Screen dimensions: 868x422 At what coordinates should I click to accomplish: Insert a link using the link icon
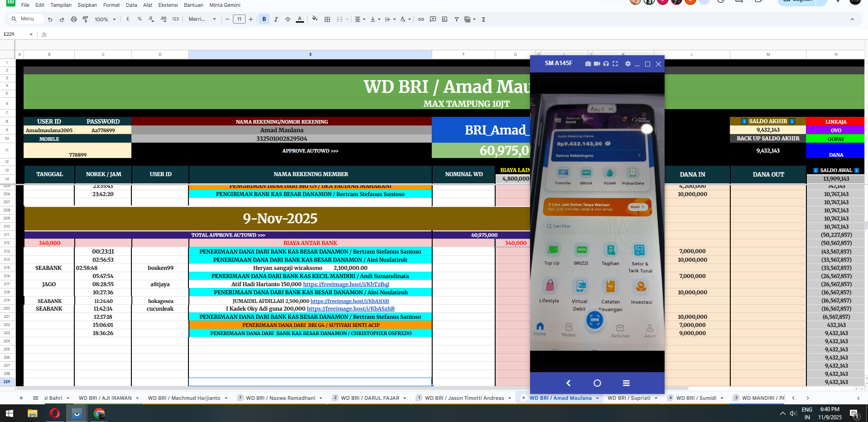click(421, 19)
